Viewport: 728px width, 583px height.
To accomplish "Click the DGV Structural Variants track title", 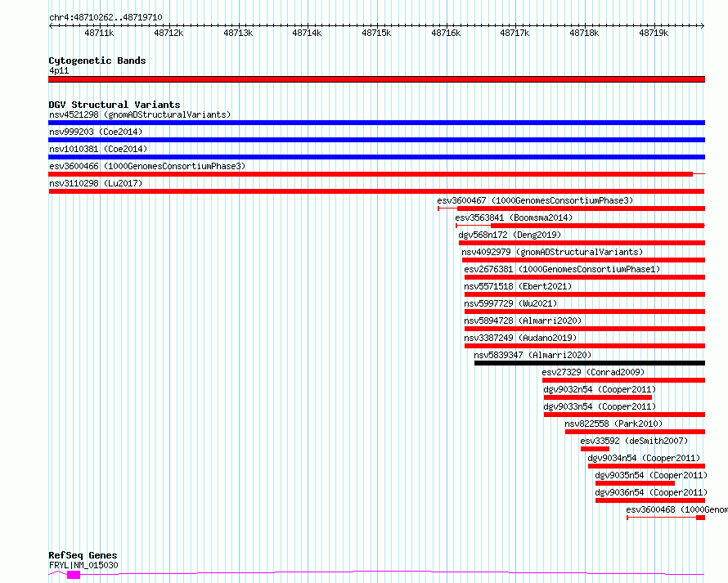I will tap(115, 105).
